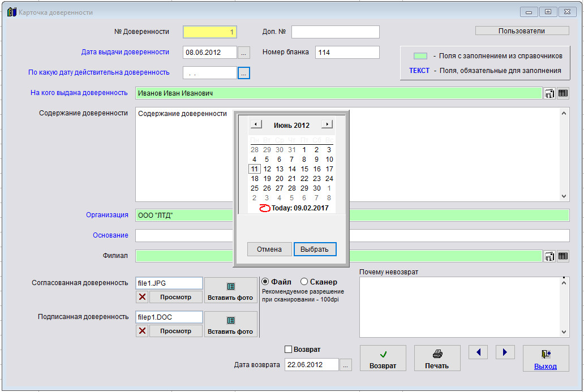Open directory icon for 'На кого выдана доверенность'
584x392 pixels.
click(x=549, y=93)
